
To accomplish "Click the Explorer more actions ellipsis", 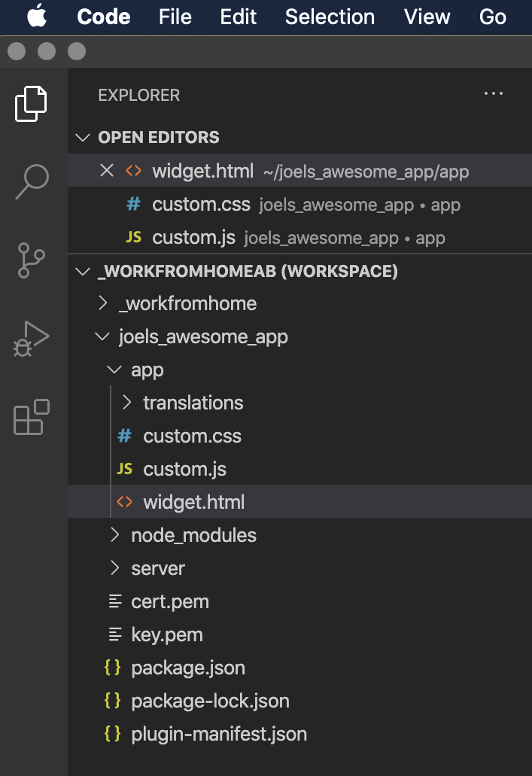I will (493, 94).
